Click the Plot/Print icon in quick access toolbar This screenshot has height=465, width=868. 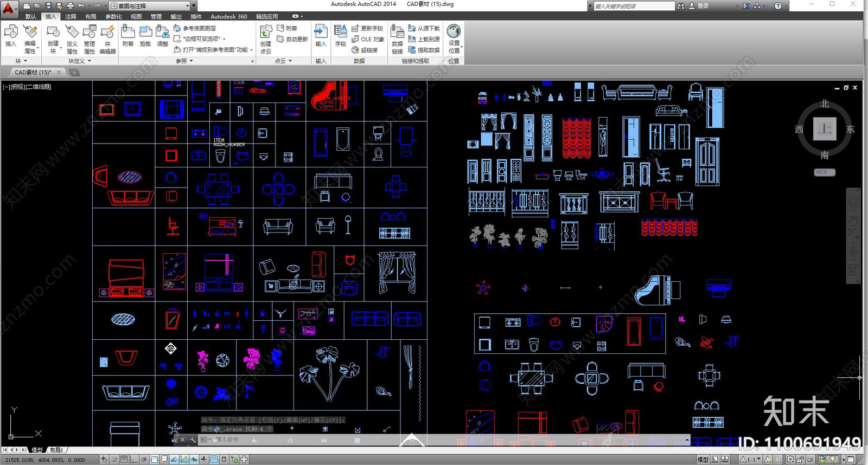(70, 5)
